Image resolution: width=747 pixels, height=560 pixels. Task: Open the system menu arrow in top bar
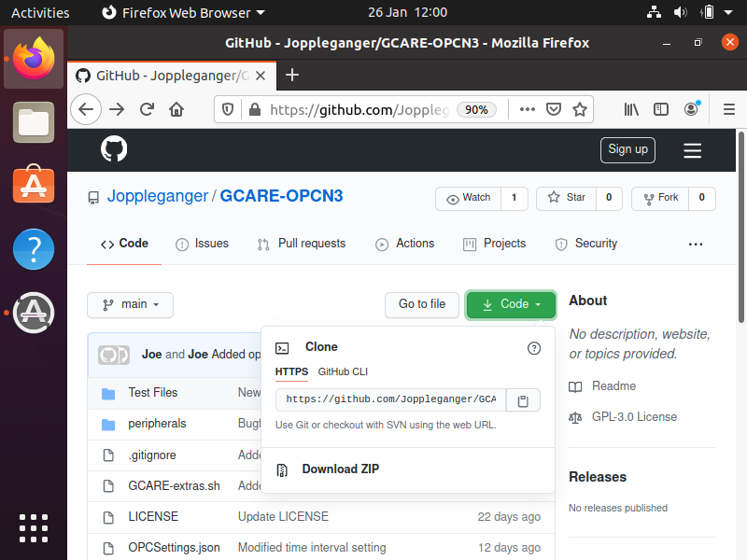pos(728,12)
